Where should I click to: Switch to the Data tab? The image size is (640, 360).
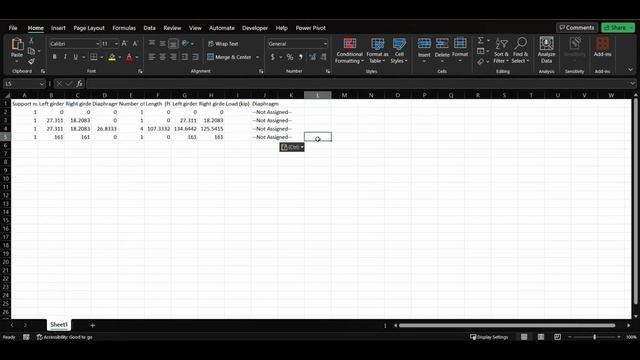click(149, 28)
